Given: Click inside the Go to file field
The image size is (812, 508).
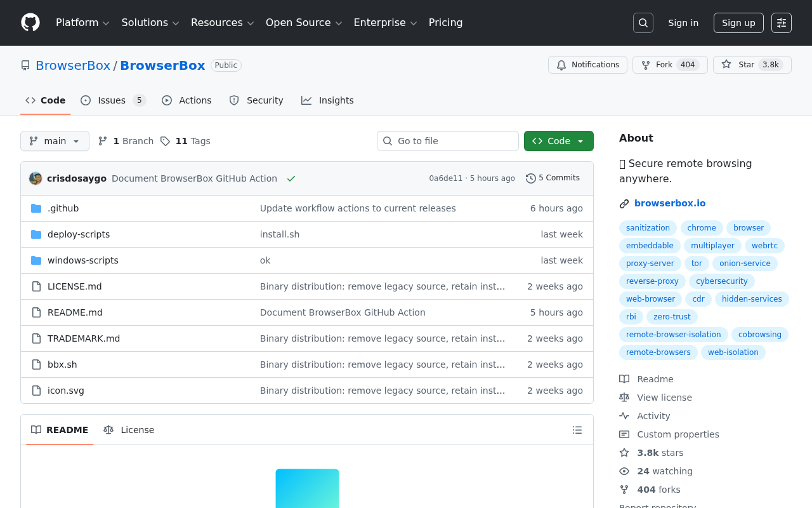Looking at the screenshot, I should pos(448,141).
